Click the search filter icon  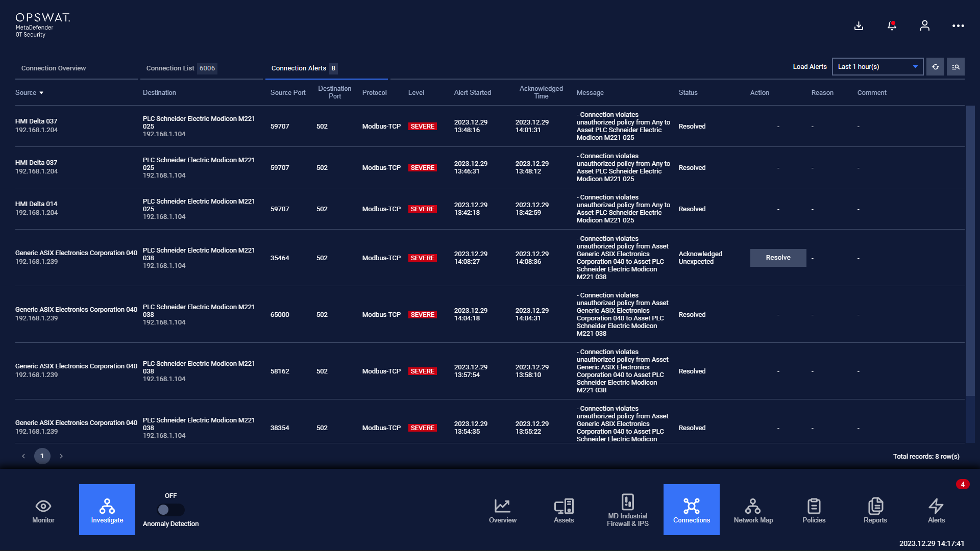(x=955, y=67)
